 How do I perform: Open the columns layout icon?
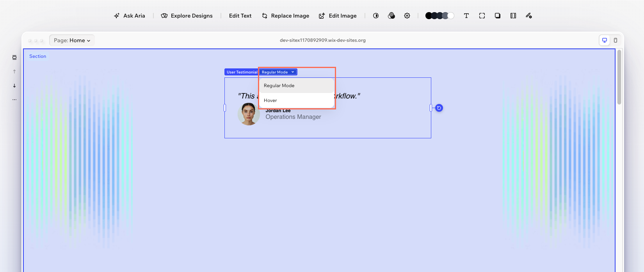(x=513, y=16)
